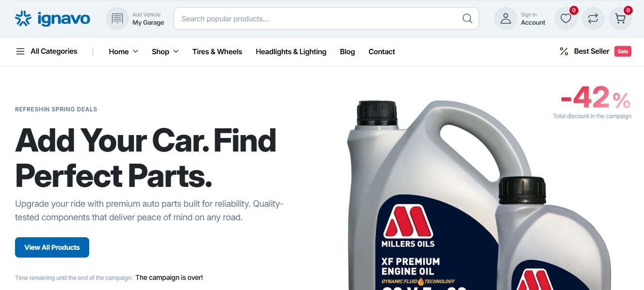The height and width of the screenshot is (290, 644).
Task: Open the compare arrows icon
Action: (593, 18)
